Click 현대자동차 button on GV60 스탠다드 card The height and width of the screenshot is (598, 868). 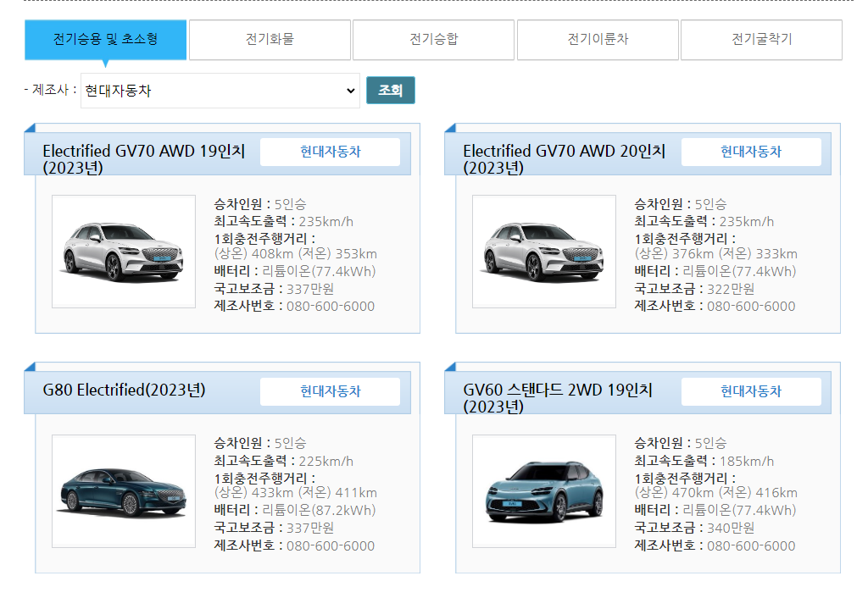(x=751, y=391)
